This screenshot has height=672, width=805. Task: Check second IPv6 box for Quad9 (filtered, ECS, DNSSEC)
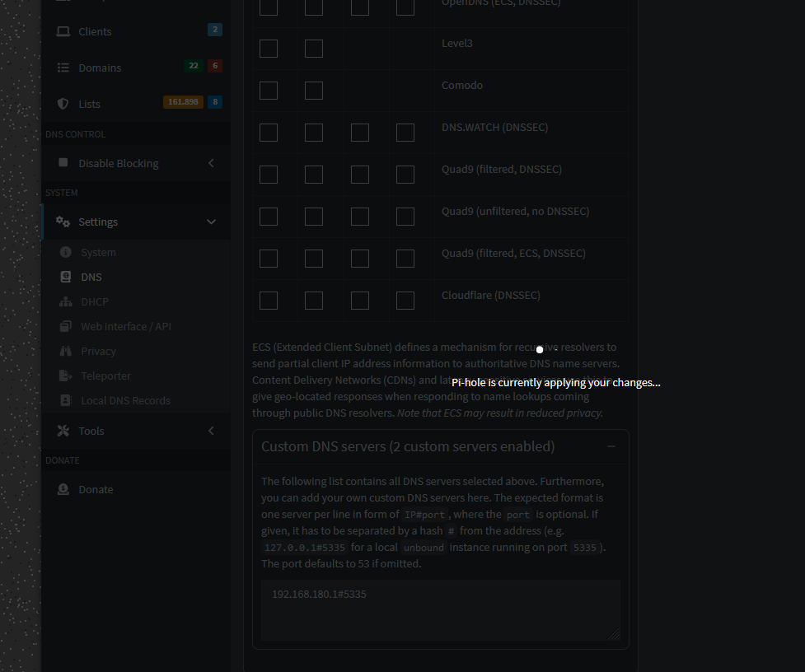[405, 259]
